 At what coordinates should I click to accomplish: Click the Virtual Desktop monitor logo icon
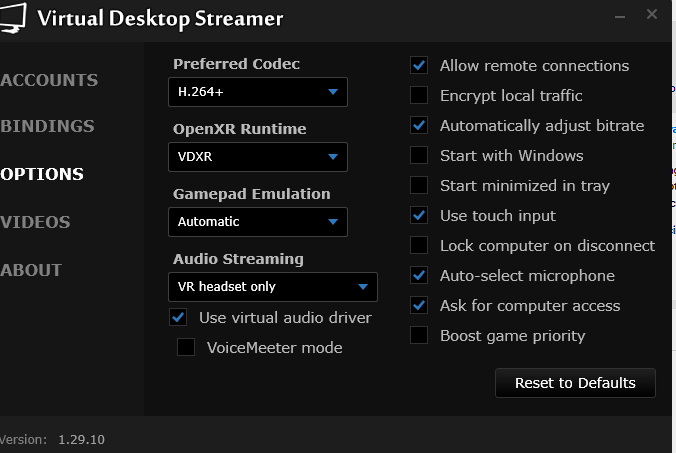click(x=13, y=18)
